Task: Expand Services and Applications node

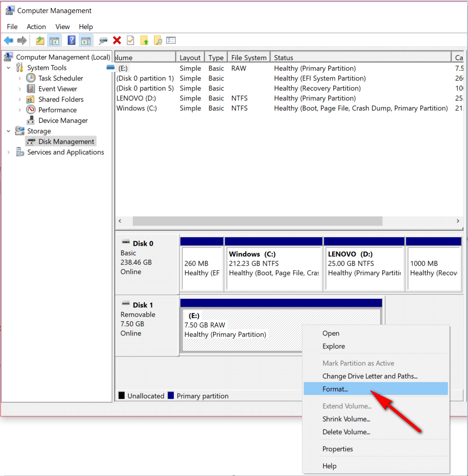Action: pyautogui.click(x=9, y=152)
